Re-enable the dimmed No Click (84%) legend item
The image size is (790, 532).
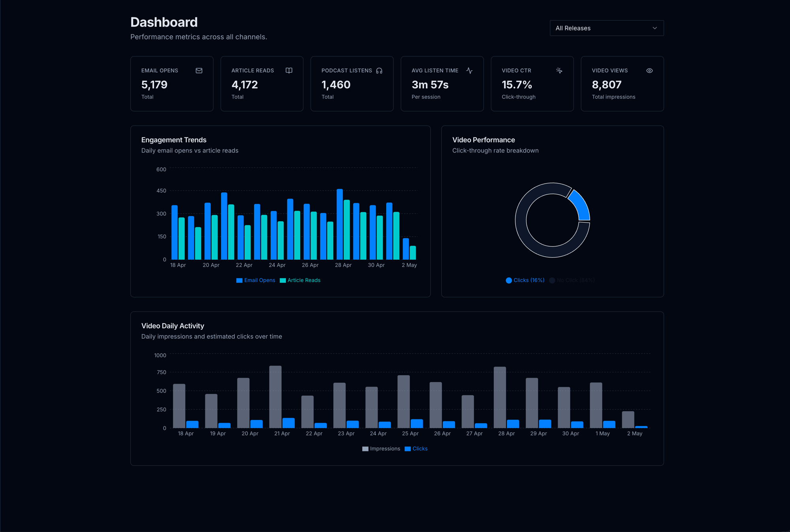point(572,280)
